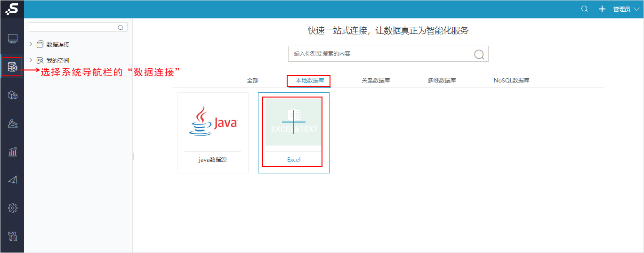Click the 输入你想要搜索的内容 search field
The width and height of the screenshot is (644, 253).
coord(388,54)
